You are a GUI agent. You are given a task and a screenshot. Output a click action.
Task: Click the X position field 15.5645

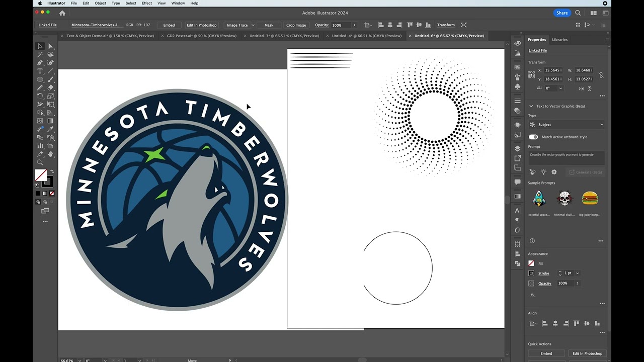coord(554,70)
